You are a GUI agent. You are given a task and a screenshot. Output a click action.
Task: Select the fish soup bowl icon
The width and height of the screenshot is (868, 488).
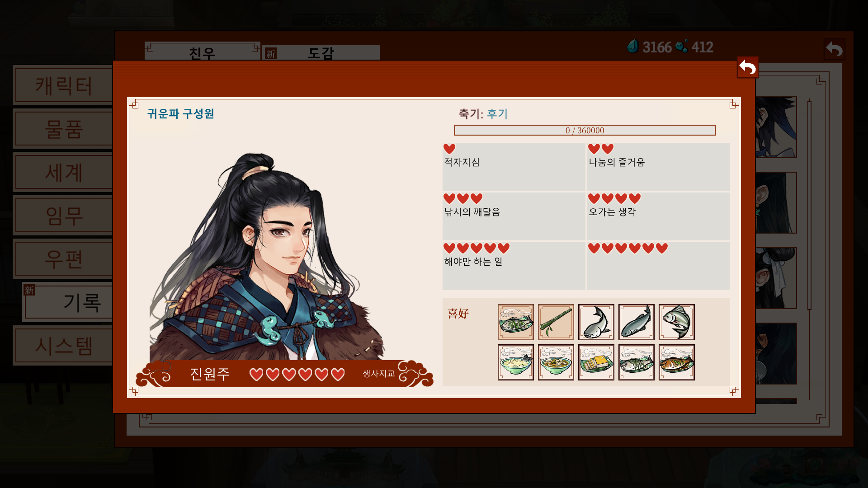click(x=515, y=362)
